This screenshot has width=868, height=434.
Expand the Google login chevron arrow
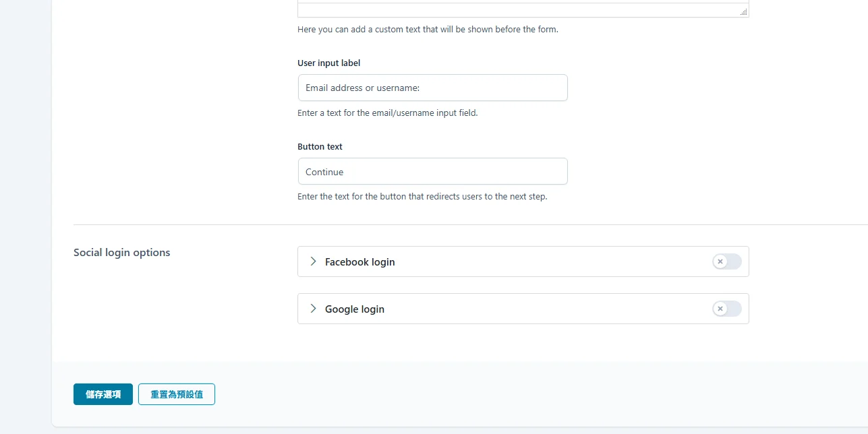pyautogui.click(x=313, y=309)
